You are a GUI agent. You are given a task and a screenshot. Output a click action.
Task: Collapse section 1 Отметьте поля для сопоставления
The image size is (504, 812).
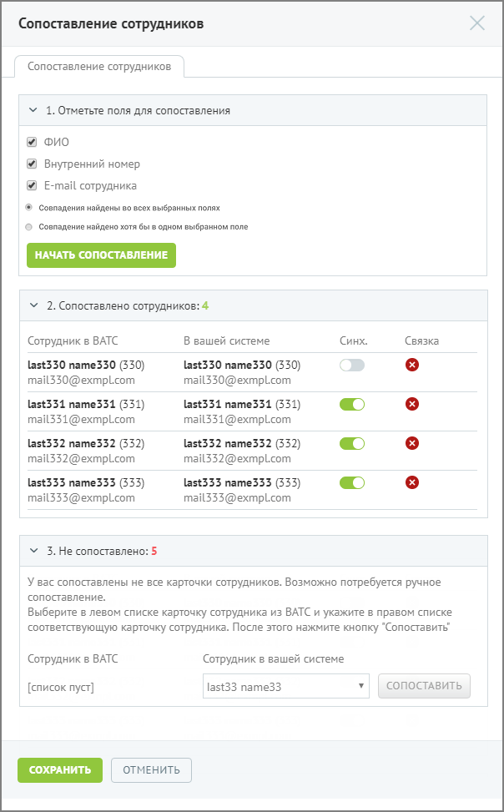pyautogui.click(x=33, y=110)
